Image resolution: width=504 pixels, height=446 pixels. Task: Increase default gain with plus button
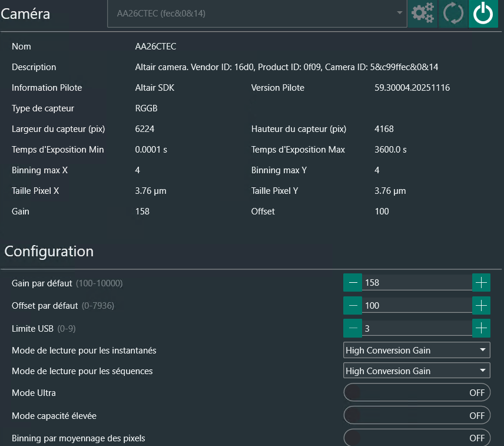[x=481, y=283]
